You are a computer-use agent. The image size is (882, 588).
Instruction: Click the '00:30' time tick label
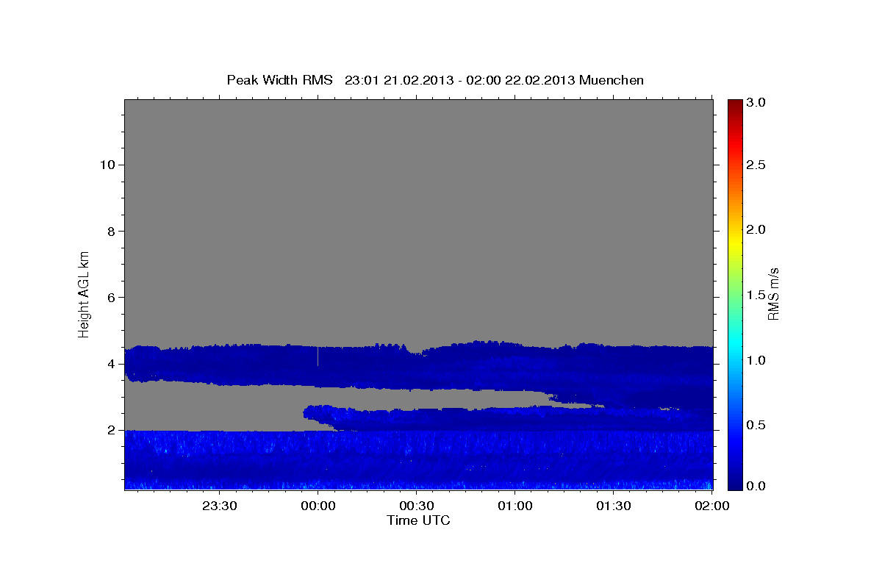click(417, 506)
